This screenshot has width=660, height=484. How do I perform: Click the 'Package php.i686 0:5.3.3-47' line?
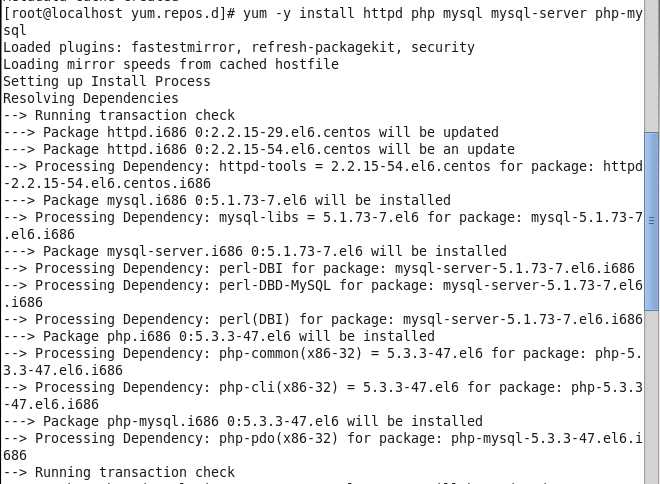[219, 336]
